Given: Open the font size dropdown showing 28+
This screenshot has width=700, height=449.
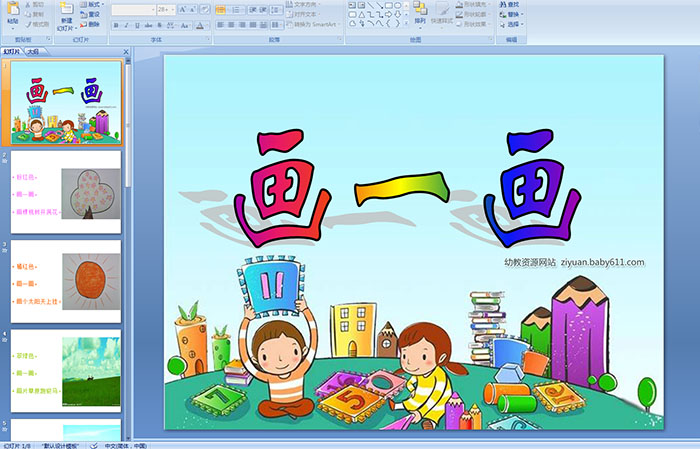Looking at the screenshot, I should [166, 10].
